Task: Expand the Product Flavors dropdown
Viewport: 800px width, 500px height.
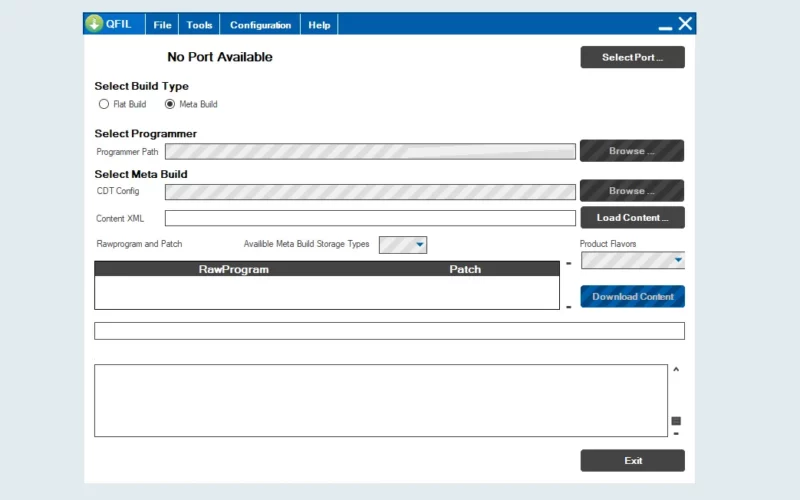Action: 678,260
